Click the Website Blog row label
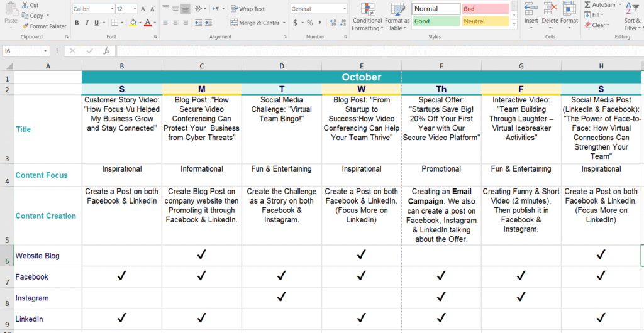The height and width of the screenshot is (333, 644). [37, 256]
